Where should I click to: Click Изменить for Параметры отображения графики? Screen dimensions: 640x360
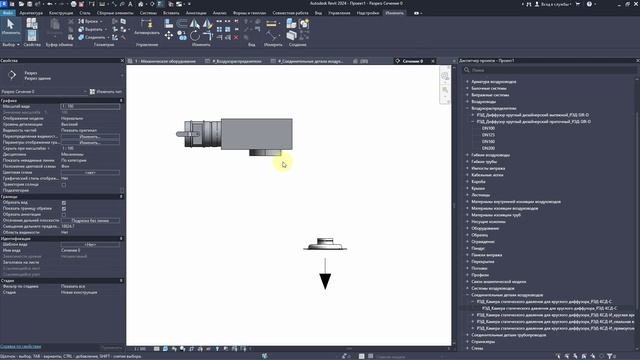[90, 142]
